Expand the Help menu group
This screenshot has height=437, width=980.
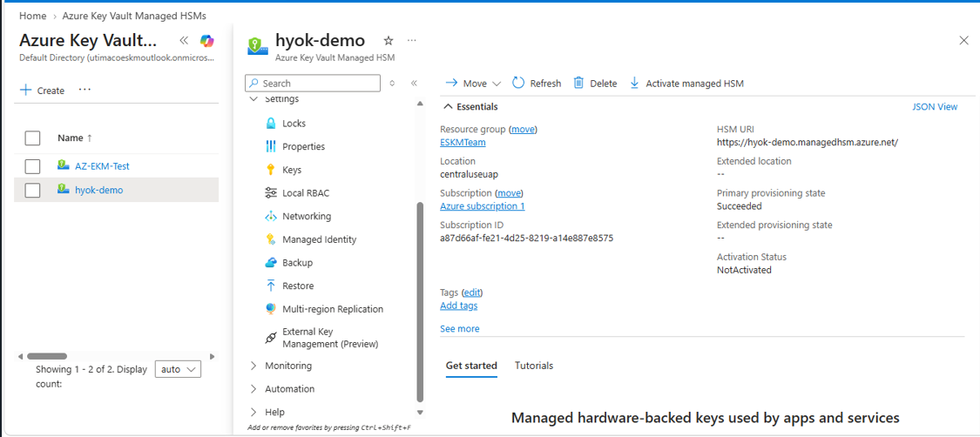[x=253, y=412]
